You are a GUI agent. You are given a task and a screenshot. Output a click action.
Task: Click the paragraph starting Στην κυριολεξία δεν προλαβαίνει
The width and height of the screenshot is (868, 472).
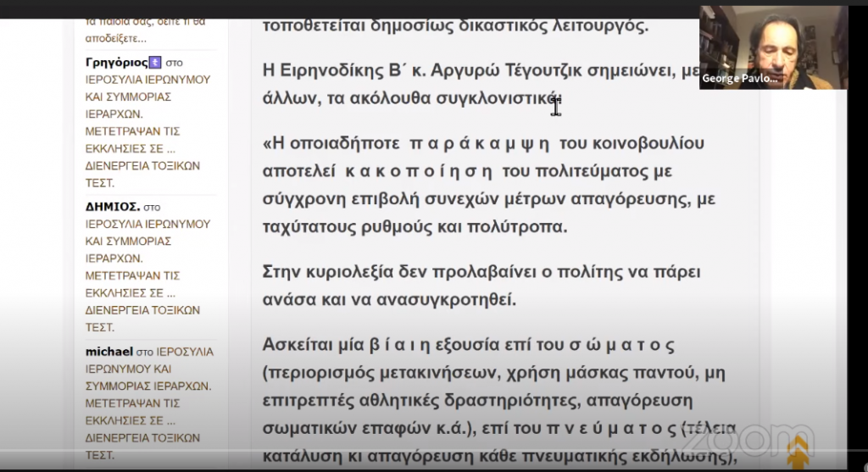(x=481, y=286)
